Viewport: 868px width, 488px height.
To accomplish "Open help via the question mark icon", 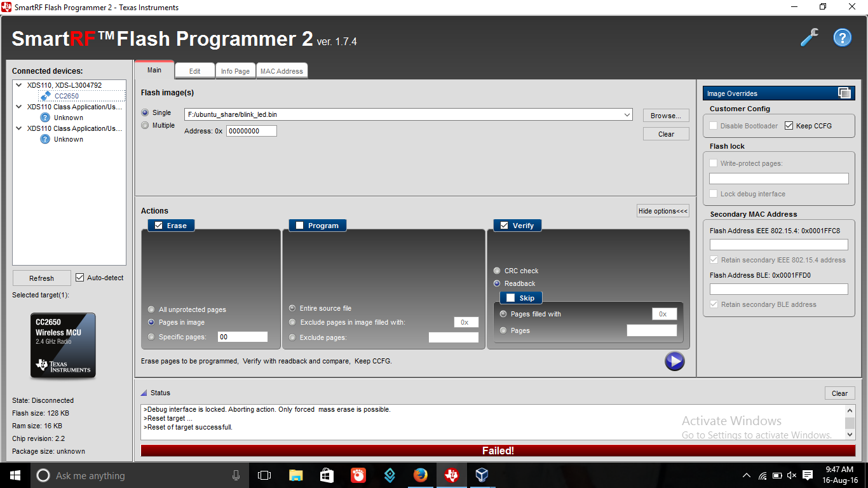I will point(842,38).
